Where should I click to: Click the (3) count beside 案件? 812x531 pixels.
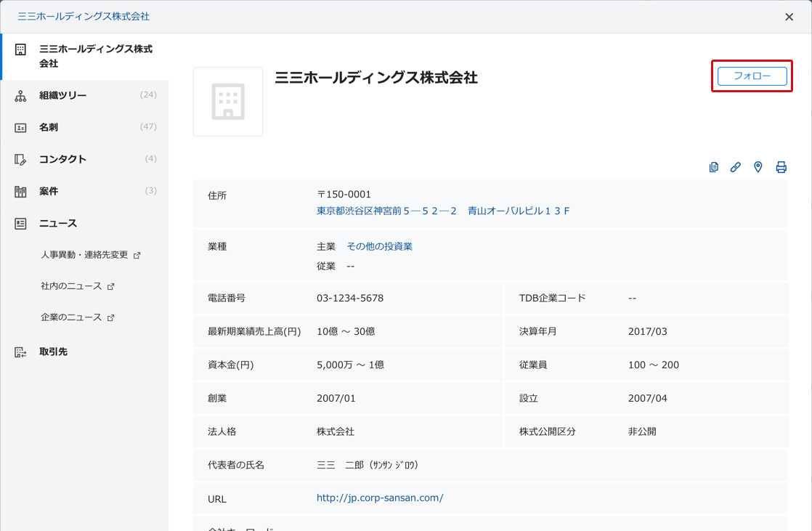point(150,191)
